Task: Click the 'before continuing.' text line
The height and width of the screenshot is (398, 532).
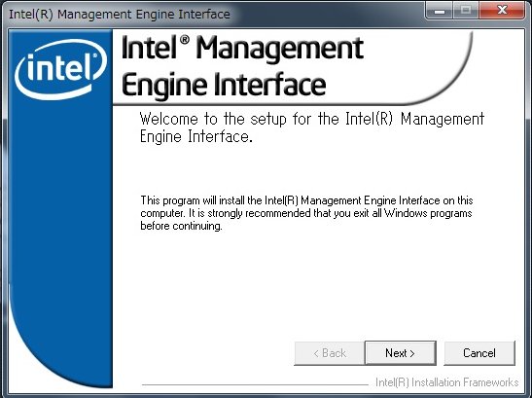Action: pyautogui.click(x=181, y=226)
